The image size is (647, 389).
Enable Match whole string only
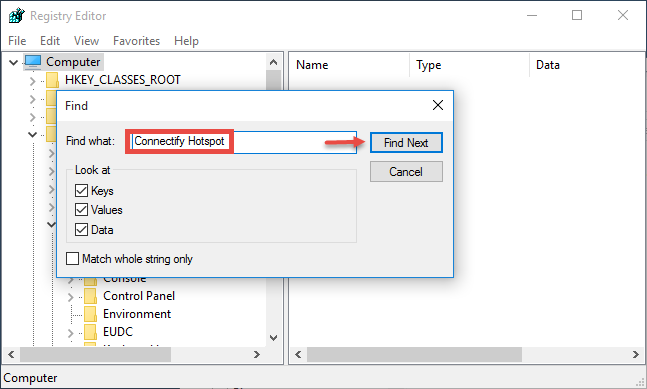[72, 259]
